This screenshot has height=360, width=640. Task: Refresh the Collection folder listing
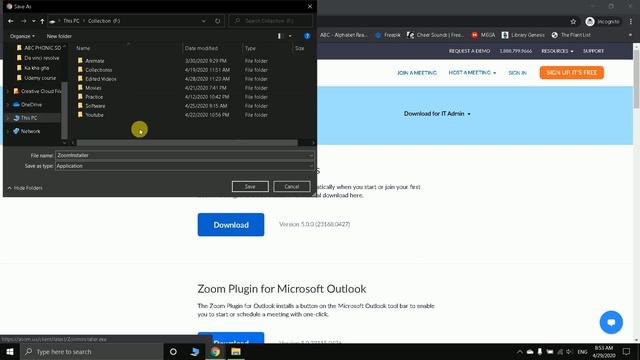pyautogui.click(x=218, y=21)
